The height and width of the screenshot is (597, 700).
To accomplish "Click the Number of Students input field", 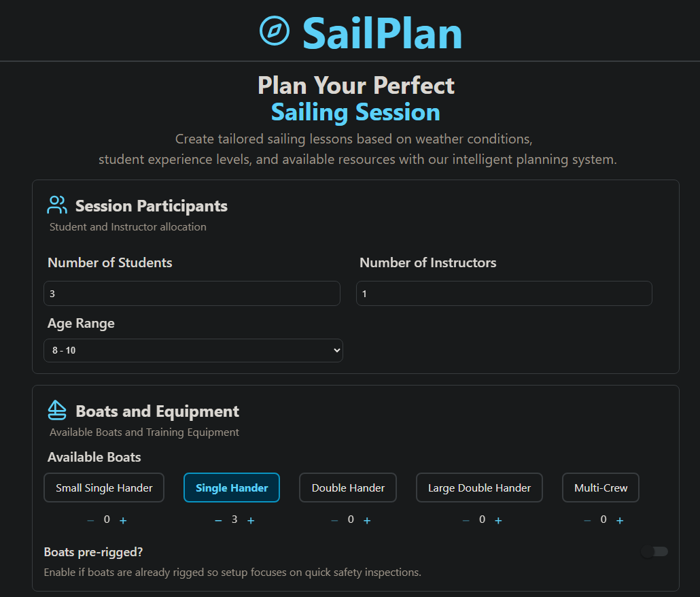I will pyautogui.click(x=192, y=293).
